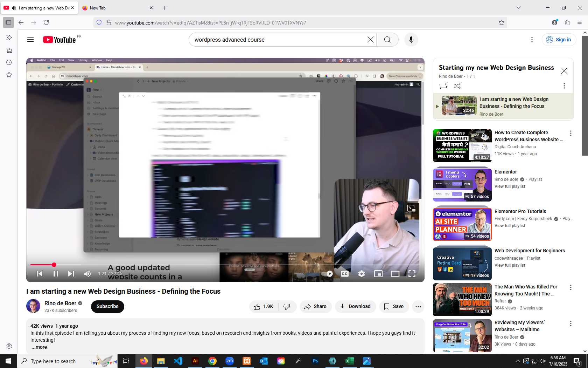Mute the video volume
This screenshot has height=368, width=588.
tap(87, 274)
